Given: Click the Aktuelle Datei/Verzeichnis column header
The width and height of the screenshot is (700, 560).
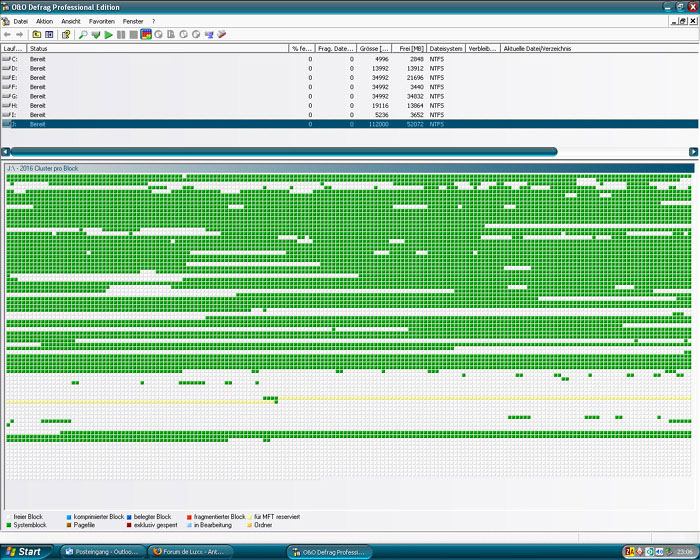Looking at the screenshot, I should tap(600, 48).
